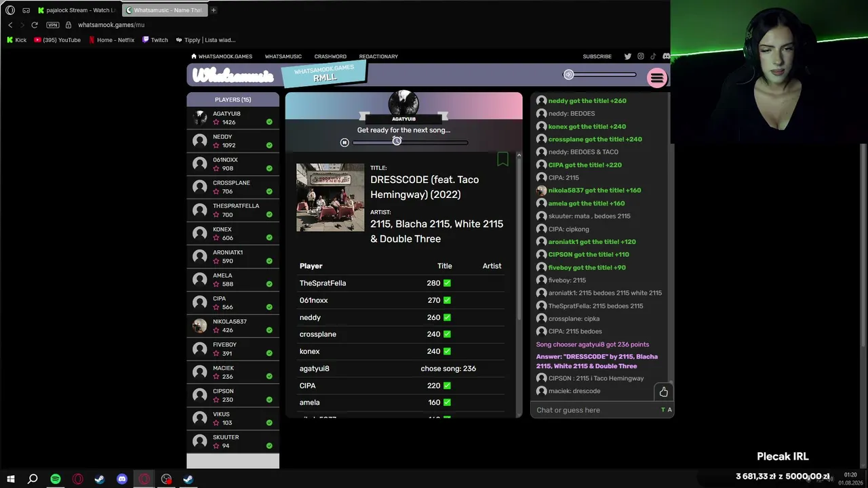Open Spotify from the taskbar
Image resolution: width=868 pixels, height=488 pixels.
[x=56, y=479]
